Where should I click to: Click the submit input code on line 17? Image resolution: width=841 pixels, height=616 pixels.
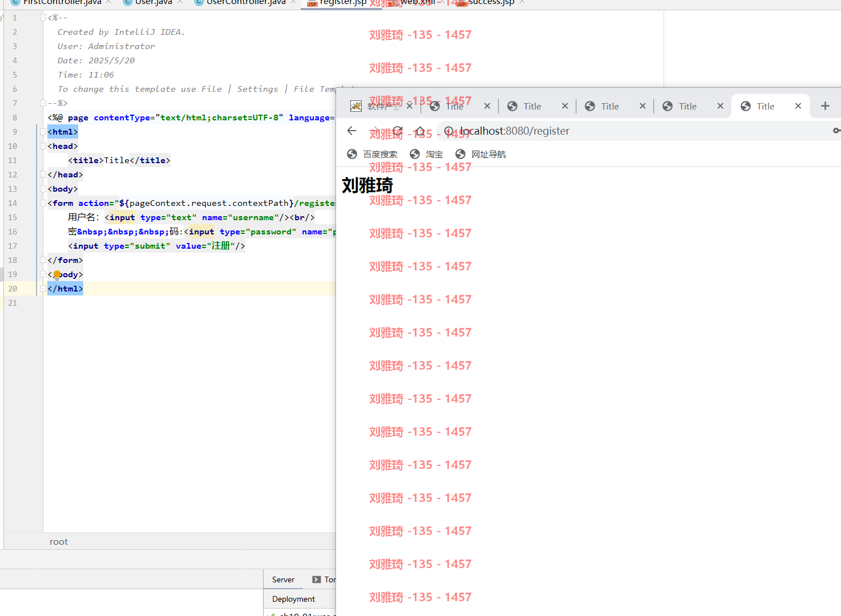click(156, 246)
